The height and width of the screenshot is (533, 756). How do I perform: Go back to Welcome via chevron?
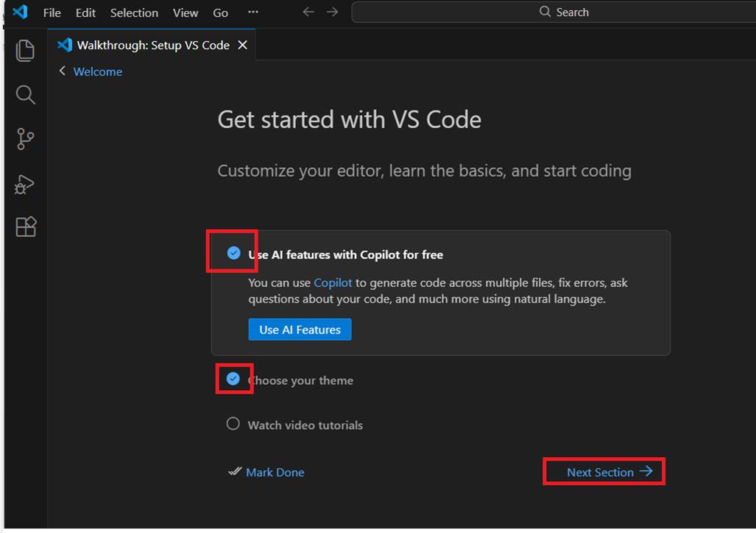tap(63, 71)
